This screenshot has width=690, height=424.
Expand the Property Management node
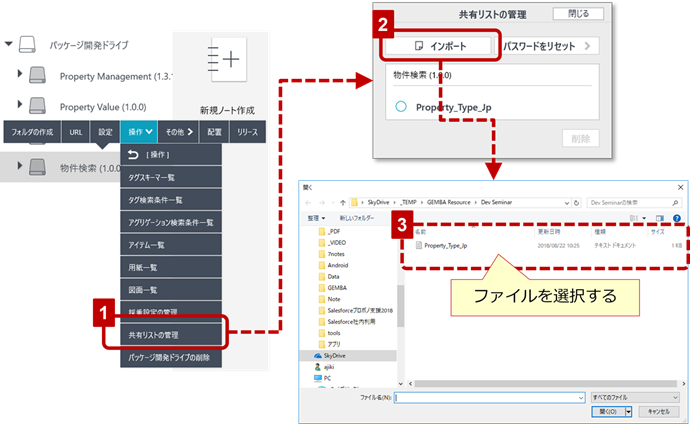tap(19, 73)
